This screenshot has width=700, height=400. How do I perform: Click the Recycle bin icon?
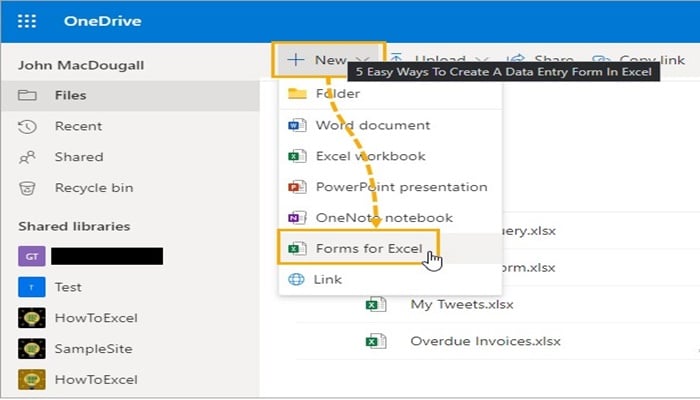coord(27,188)
